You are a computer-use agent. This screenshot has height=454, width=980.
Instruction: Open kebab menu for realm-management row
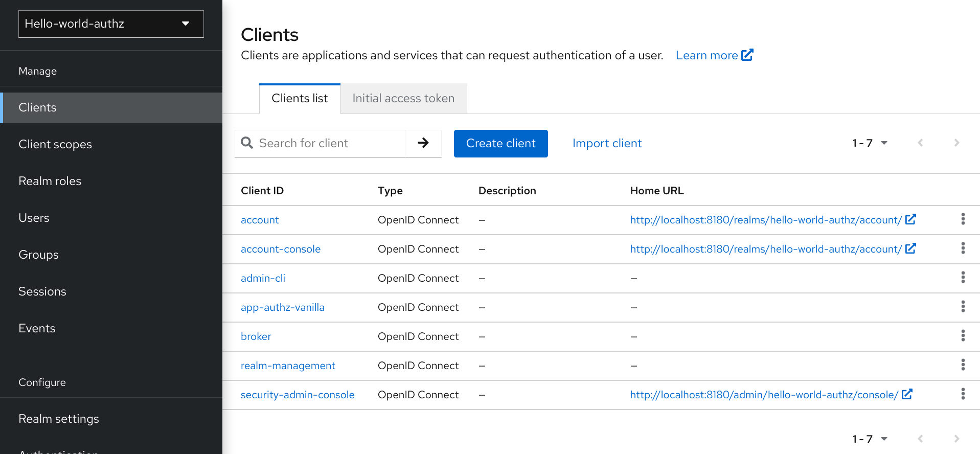pos(963,365)
